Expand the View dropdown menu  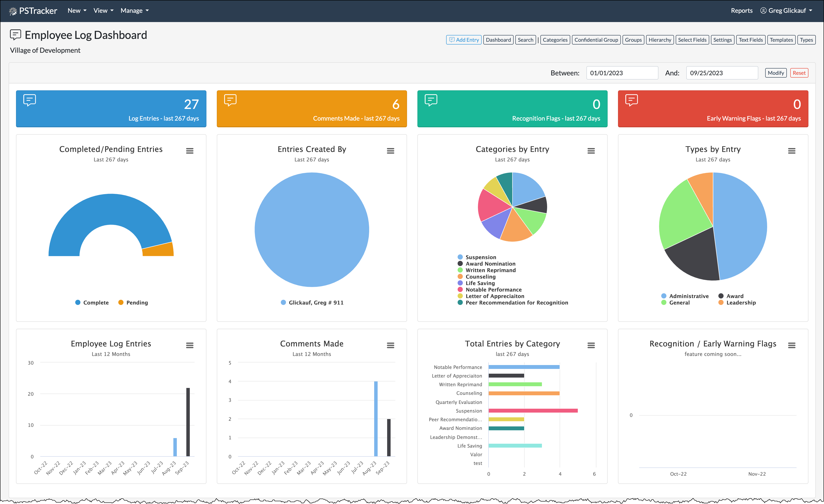click(x=103, y=10)
